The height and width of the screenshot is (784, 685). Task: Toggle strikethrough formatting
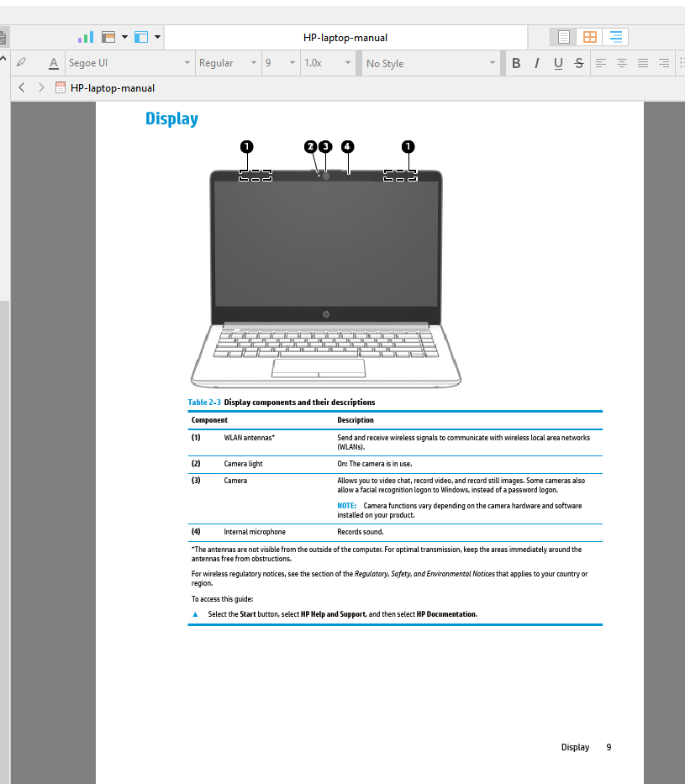(579, 63)
